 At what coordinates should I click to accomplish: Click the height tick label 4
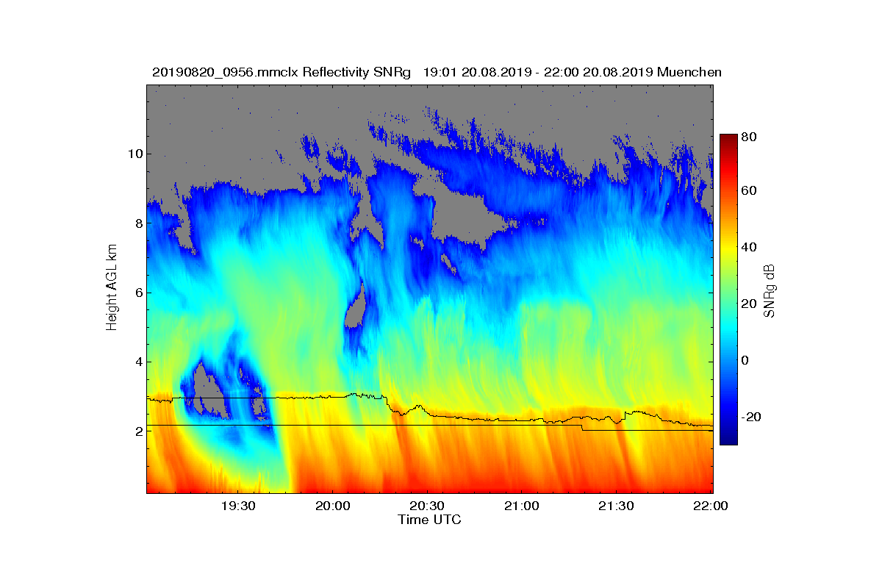coord(137,362)
